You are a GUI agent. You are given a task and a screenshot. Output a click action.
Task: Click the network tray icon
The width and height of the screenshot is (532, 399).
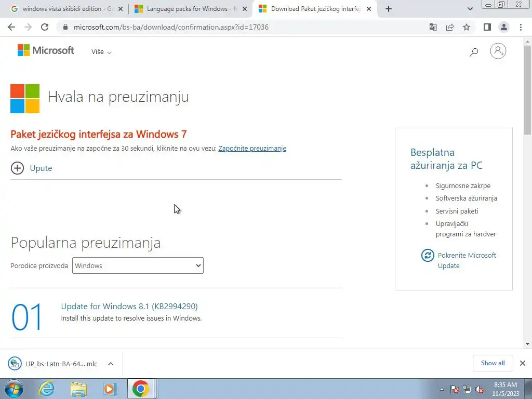coord(467,390)
